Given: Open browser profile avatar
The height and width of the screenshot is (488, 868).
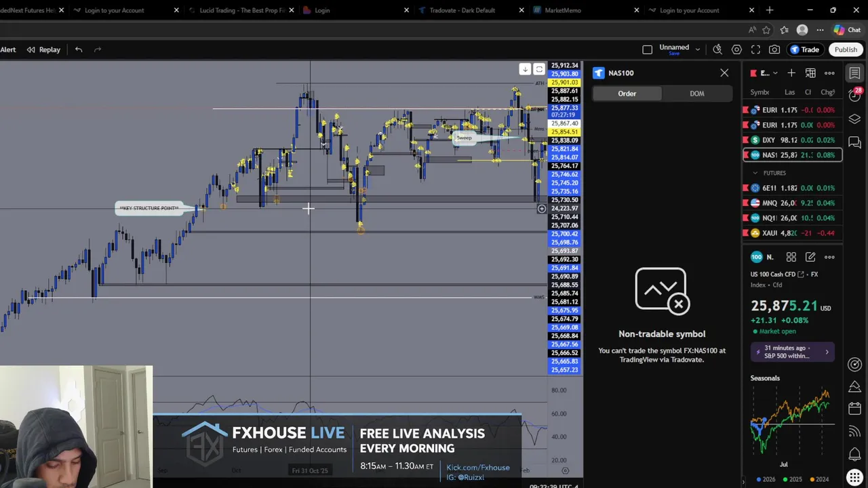Looking at the screenshot, I should click(x=802, y=30).
